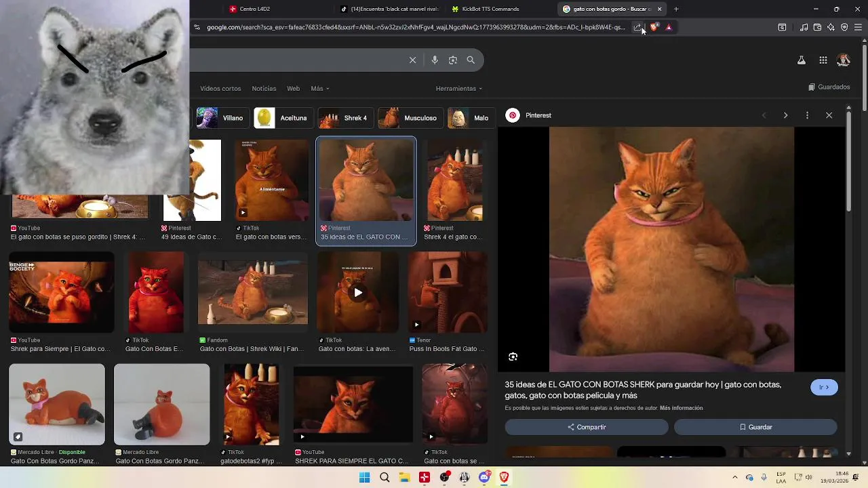The height and width of the screenshot is (488, 868).
Task: Open the Google account avatar
Action: [x=844, y=60]
